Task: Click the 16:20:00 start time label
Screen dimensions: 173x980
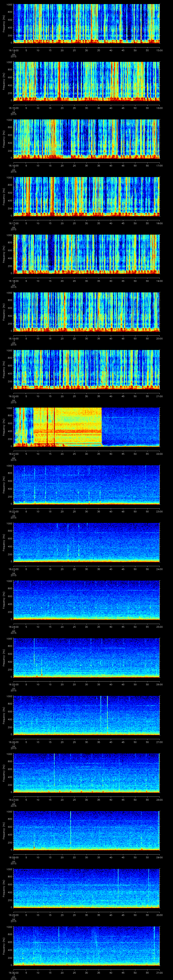Action: point(13,396)
